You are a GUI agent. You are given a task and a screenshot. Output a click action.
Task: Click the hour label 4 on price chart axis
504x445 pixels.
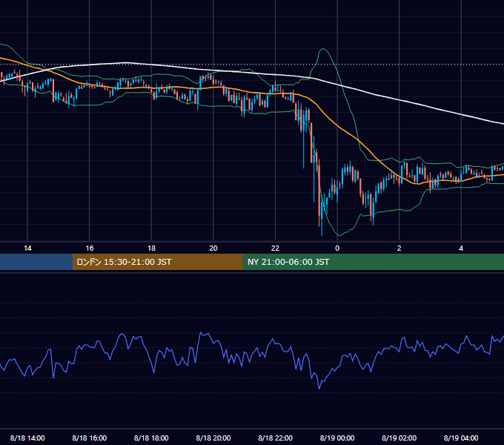click(461, 248)
